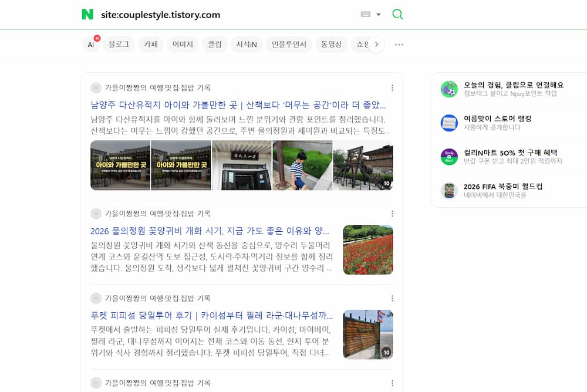Open options menu for 물의정원 꽃양귀비 result

click(392, 214)
